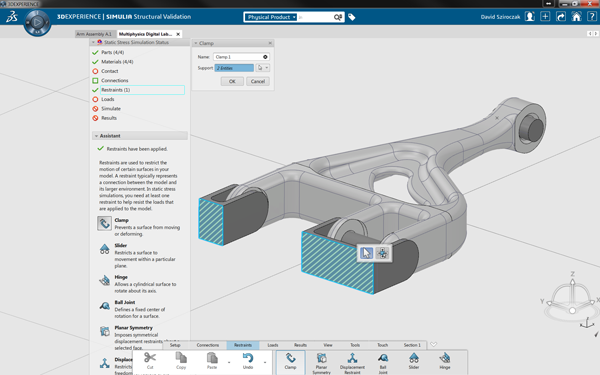Open the dropdown arrow next to Undo
This screenshot has height=375, width=600.
[264, 362]
